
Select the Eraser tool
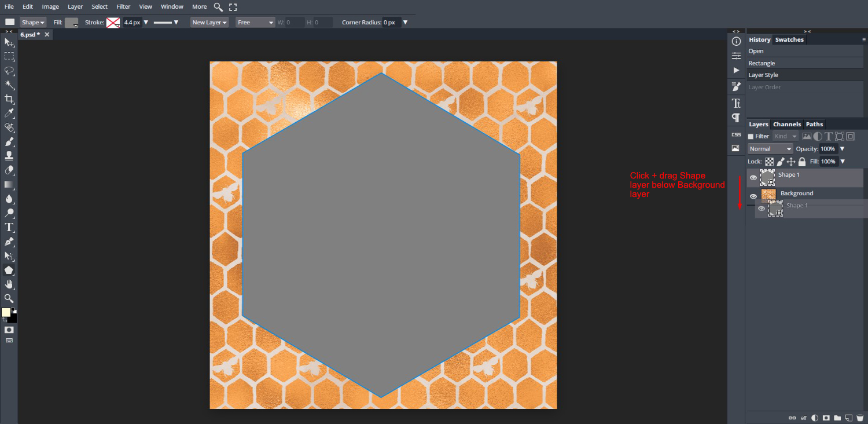(x=9, y=170)
